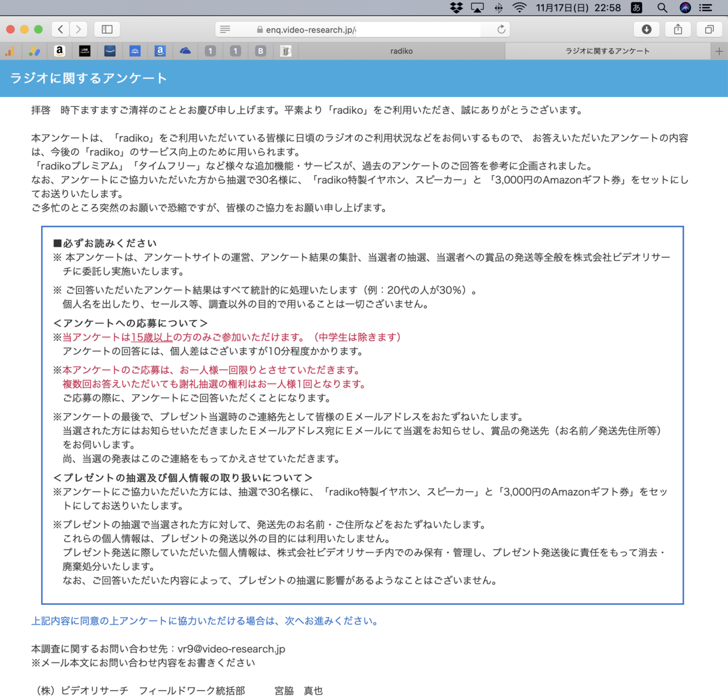This screenshot has height=700, width=728.
Task: Reload the current page
Action: pyautogui.click(x=501, y=29)
